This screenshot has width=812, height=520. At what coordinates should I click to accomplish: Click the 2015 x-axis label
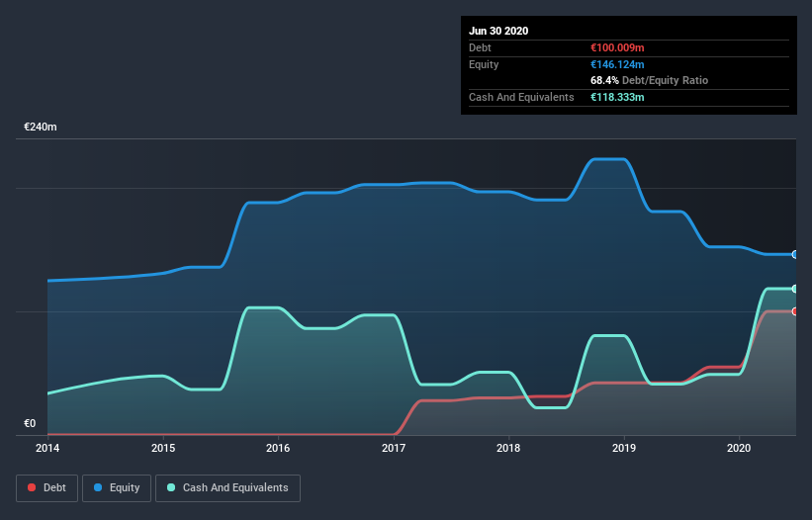163,448
